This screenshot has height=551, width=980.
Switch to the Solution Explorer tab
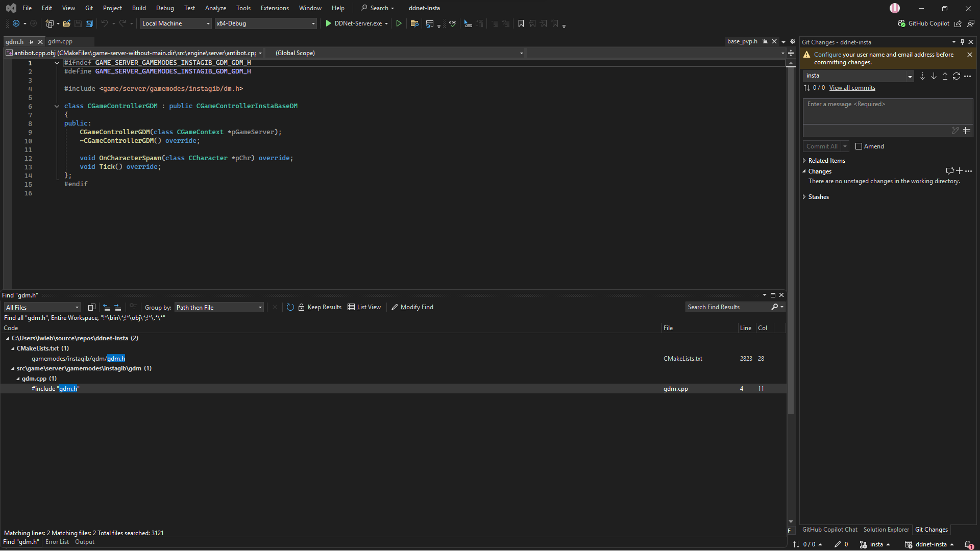886,530
